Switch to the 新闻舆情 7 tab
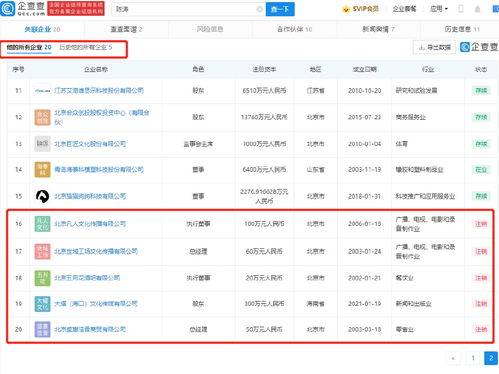 [378, 29]
